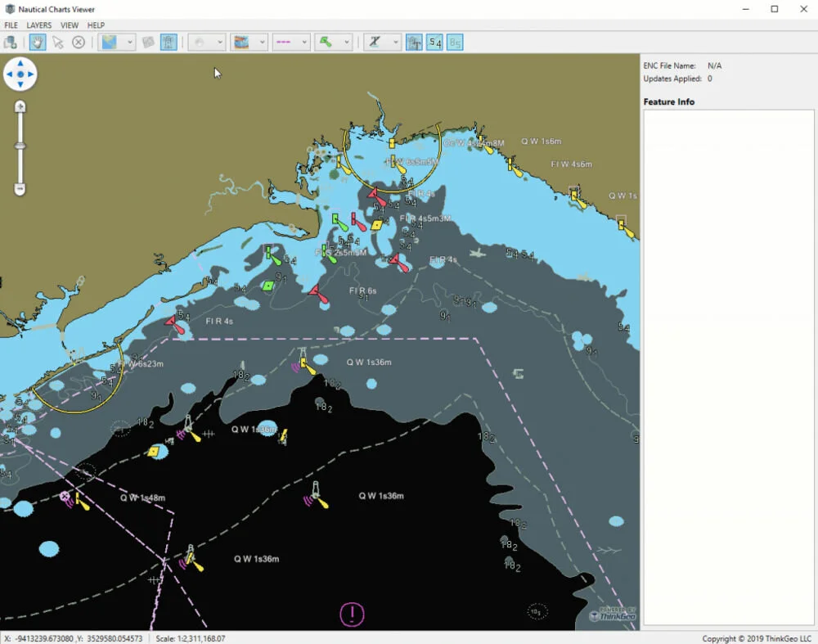Expand the green buoy symbol dropdown
Screen dimensions: 818x644
346,43
